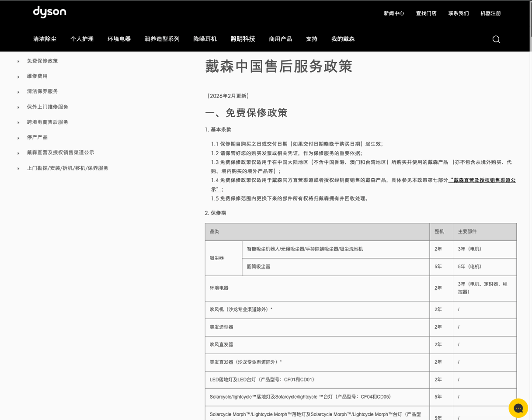
Task: Go to 联系我们 in top bar
Action: coord(459,14)
